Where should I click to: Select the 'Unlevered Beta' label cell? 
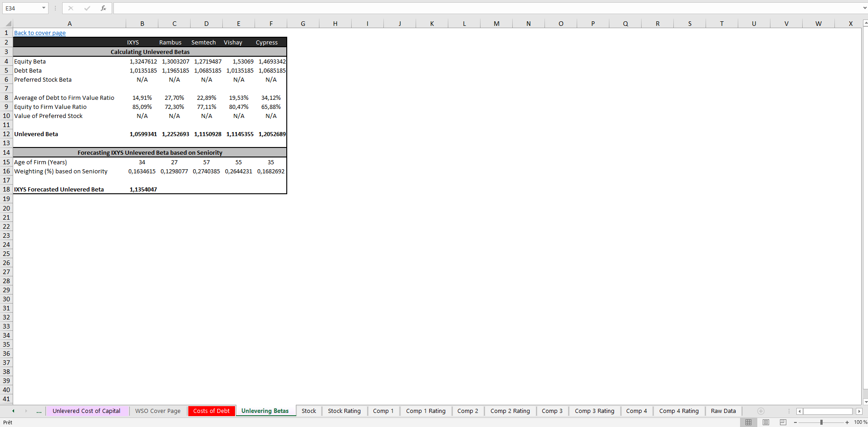point(69,134)
